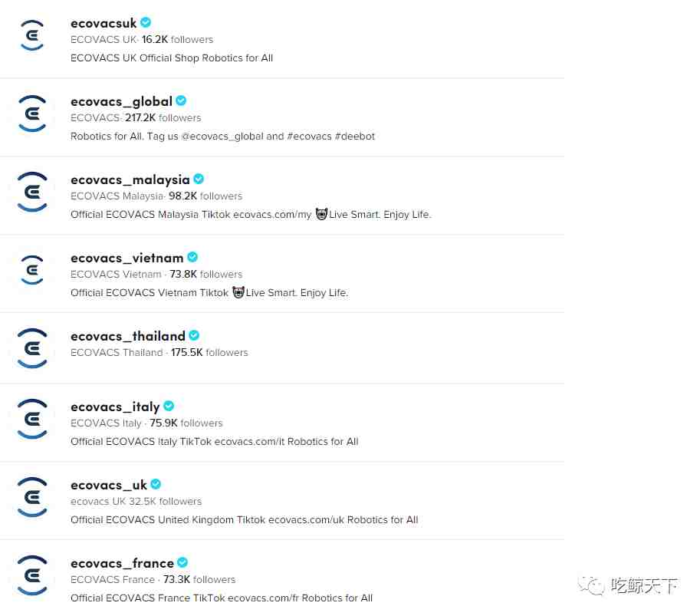700x616 pixels.
Task: Select the ecovacs_uk profile avatar
Action: [32, 497]
